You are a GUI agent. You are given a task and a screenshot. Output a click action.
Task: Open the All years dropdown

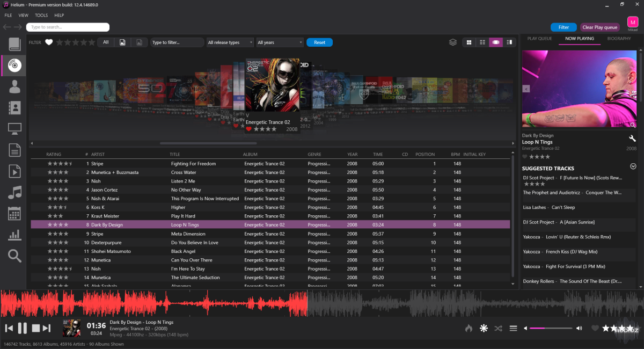pyautogui.click(x=280, y=42)
